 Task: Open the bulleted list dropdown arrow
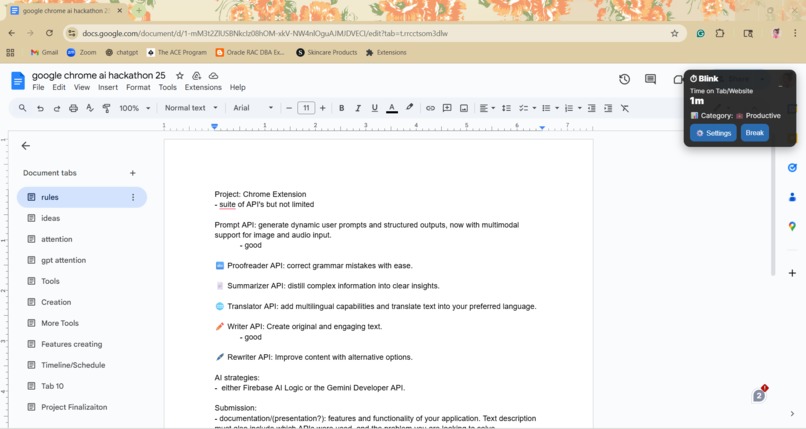557,108
